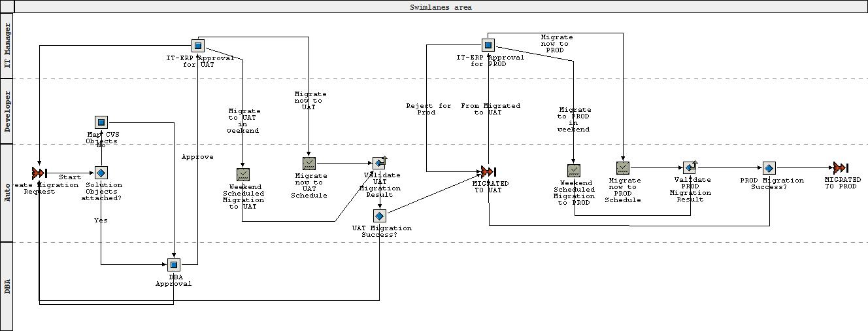
Task: Select the MIGRATED TO UAT milestone icon
Action: [488, 171]
